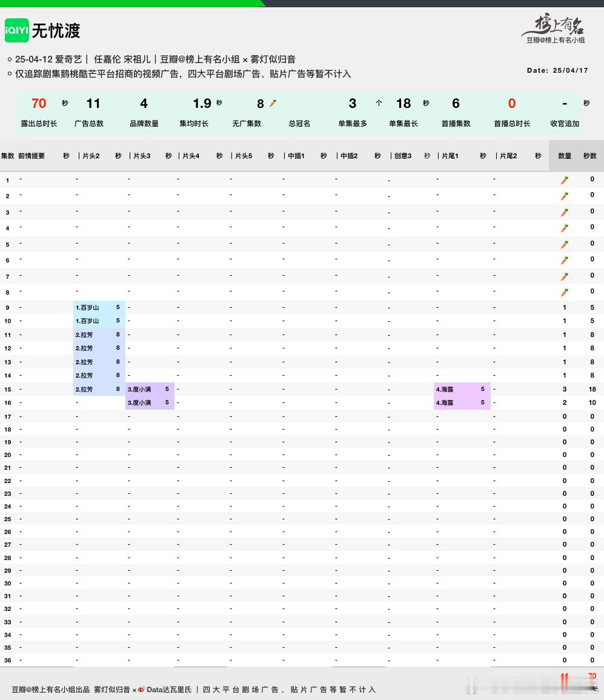Select 2.拉芳 cell in episode 15
The image size is (604, 700).
pyautogui.click(x=99, y=389)
